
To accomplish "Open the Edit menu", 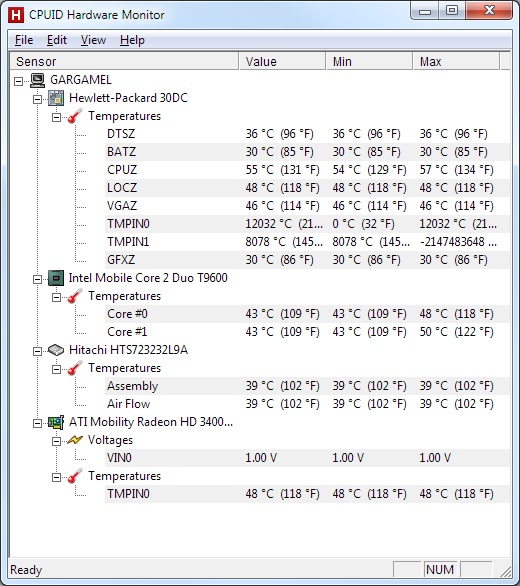I will coord(57,40).
